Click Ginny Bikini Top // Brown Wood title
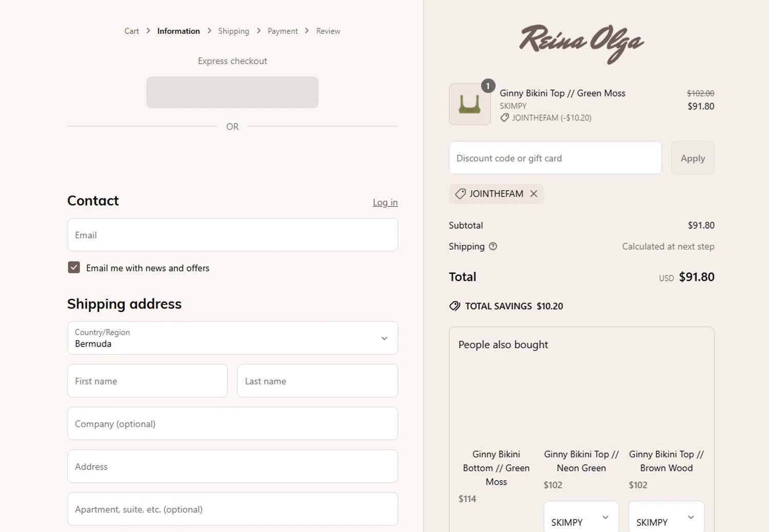The height and width of the screenshot is (532, 769). (666, 461)
